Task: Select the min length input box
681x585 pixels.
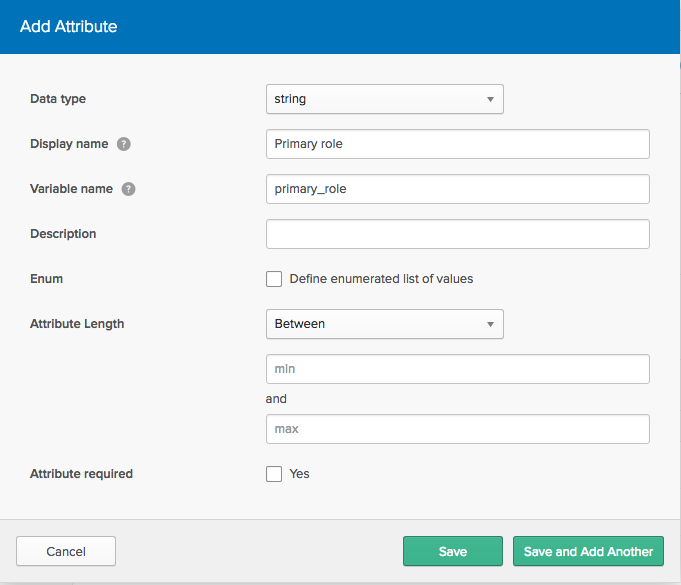Action: 457,369
